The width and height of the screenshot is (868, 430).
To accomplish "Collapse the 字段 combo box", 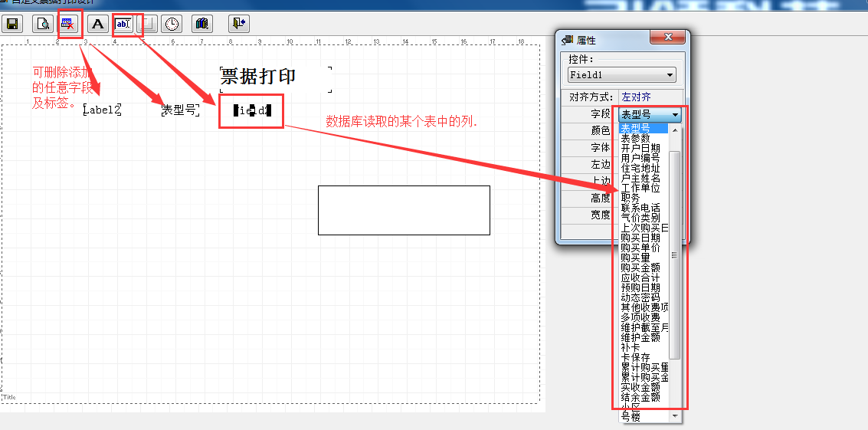I will 676,115.
